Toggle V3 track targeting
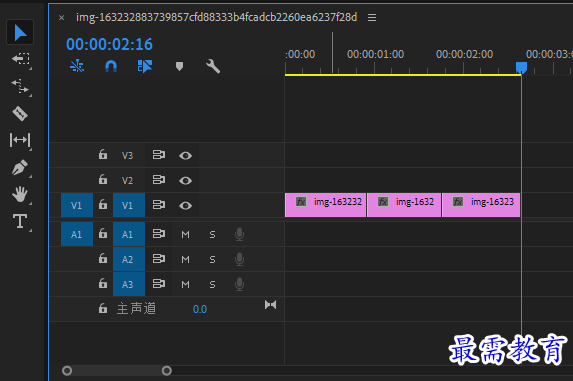 click(127, 156)
